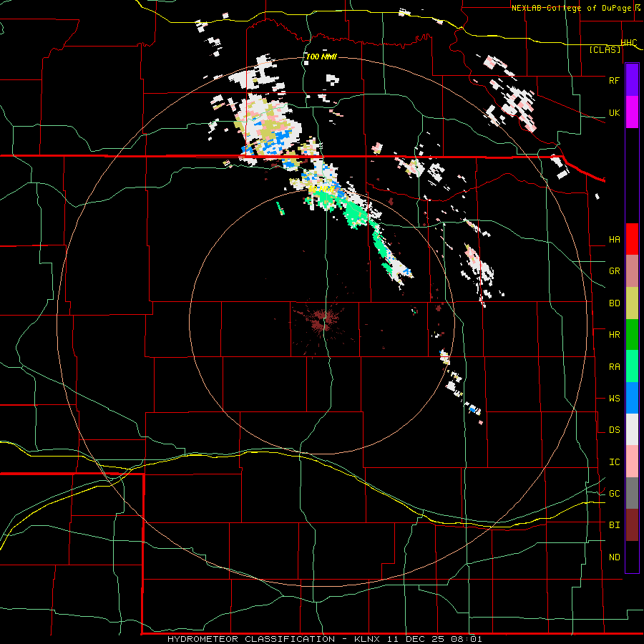Click the HR legend label text
The height and width of the screenshot is (644, 644).
614,335
